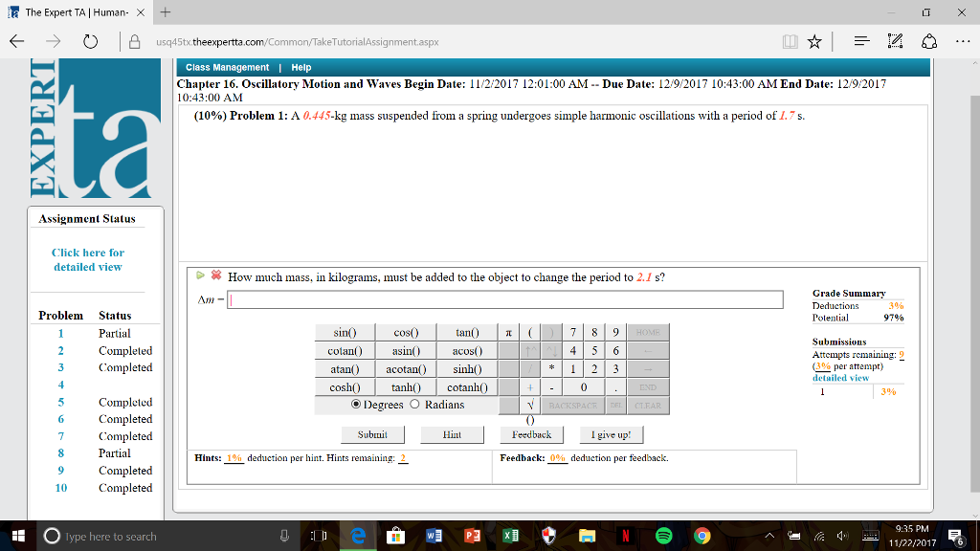Image resolution: width=980 pixels, height=551 pixels.
Task: Submit your answer
Action: pos(372,433)
